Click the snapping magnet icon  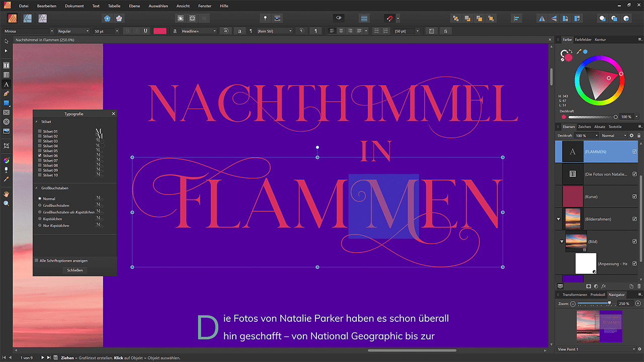coord(389,18)
